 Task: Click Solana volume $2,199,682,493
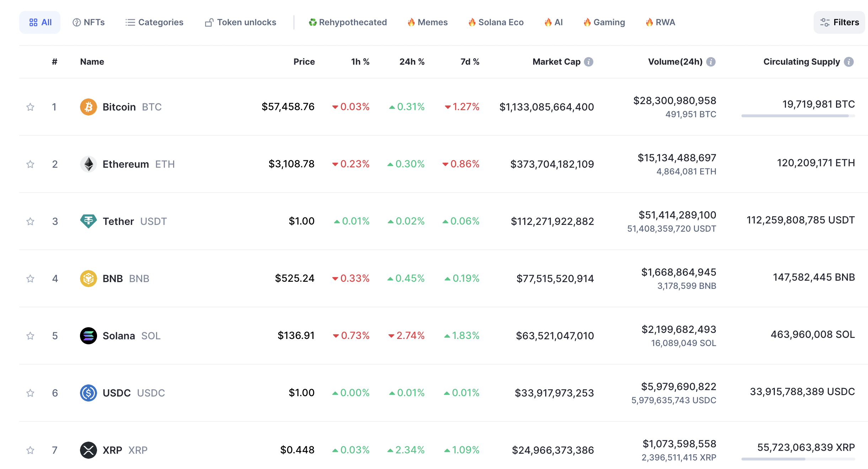(x=679, y=329)
